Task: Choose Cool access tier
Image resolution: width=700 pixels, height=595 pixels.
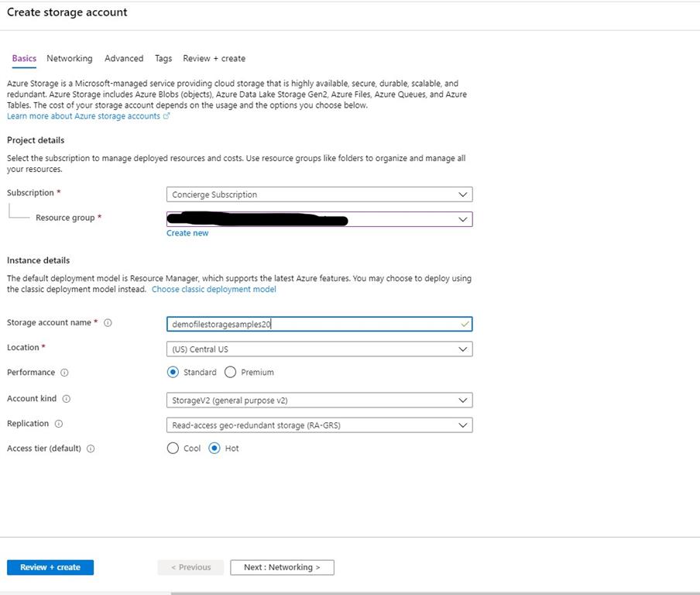Action: pyautogui.click(x=173, y=449)
